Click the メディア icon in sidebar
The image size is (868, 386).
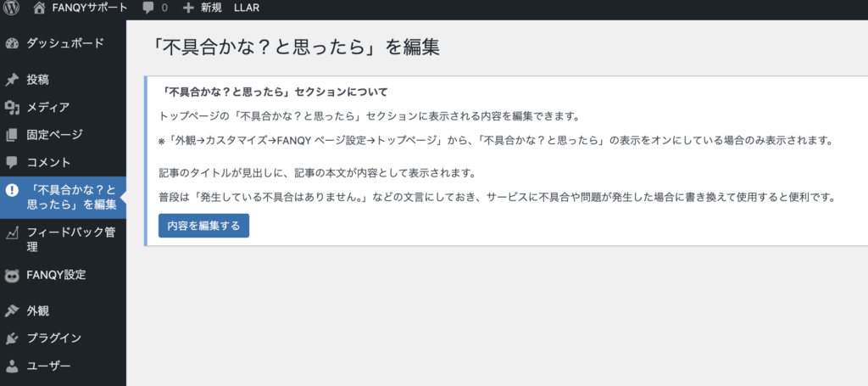pos(12,107)
